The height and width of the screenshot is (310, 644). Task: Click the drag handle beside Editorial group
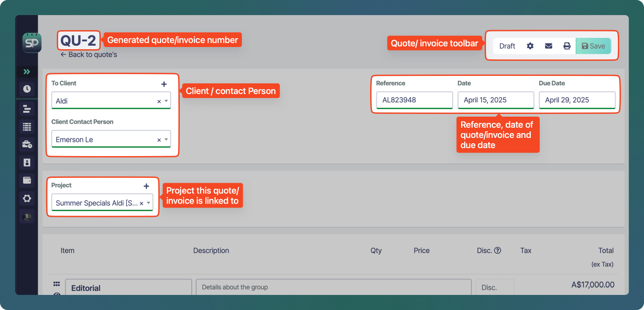[56, 284]
